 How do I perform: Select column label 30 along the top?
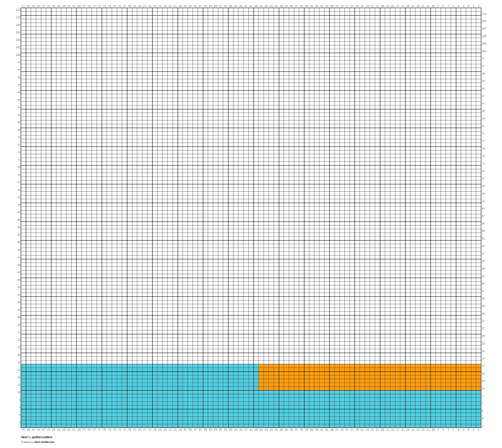(x=332, y=6)
